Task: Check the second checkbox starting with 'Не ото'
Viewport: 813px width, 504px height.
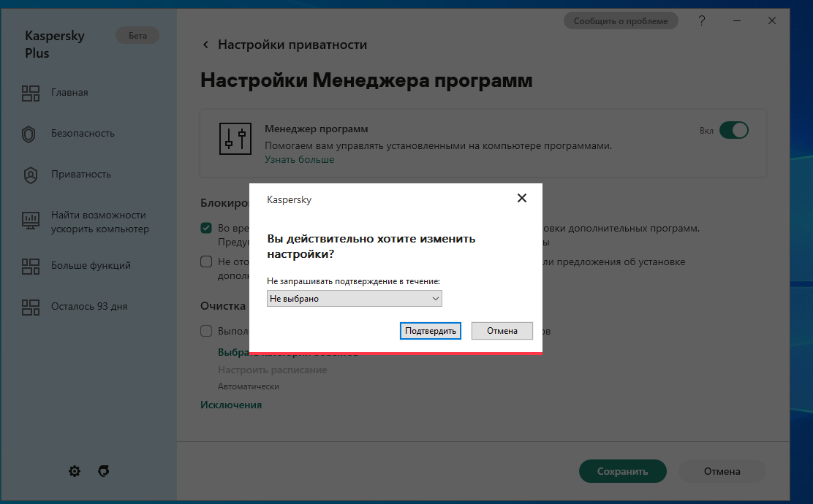Action: [206, 261]
